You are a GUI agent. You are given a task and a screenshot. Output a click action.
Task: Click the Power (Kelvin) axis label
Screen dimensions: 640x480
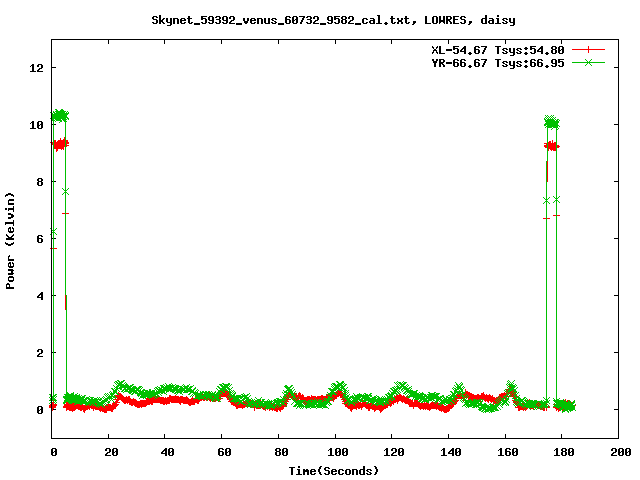tap(10, 241)
